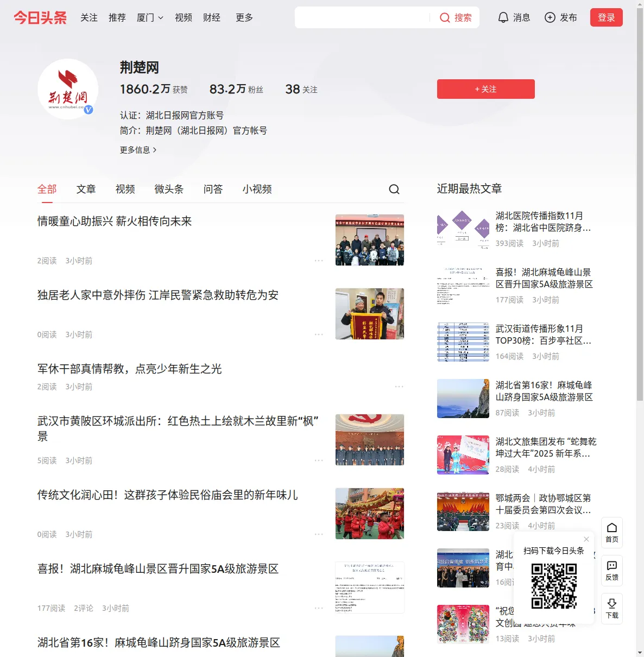Open more options for 传统文化润心田 article
This screenshot has height=657, width=644.
coord(319,534)
